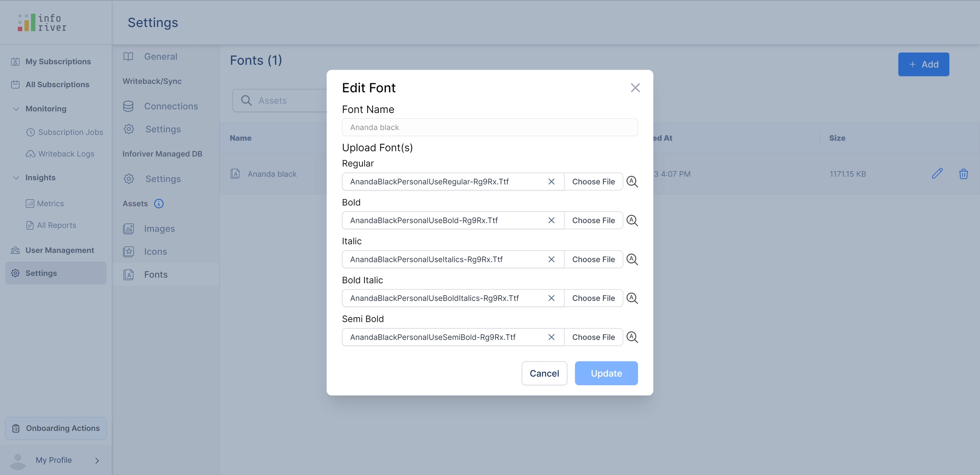Clear the Bold font file

click(x=551, y=220)
